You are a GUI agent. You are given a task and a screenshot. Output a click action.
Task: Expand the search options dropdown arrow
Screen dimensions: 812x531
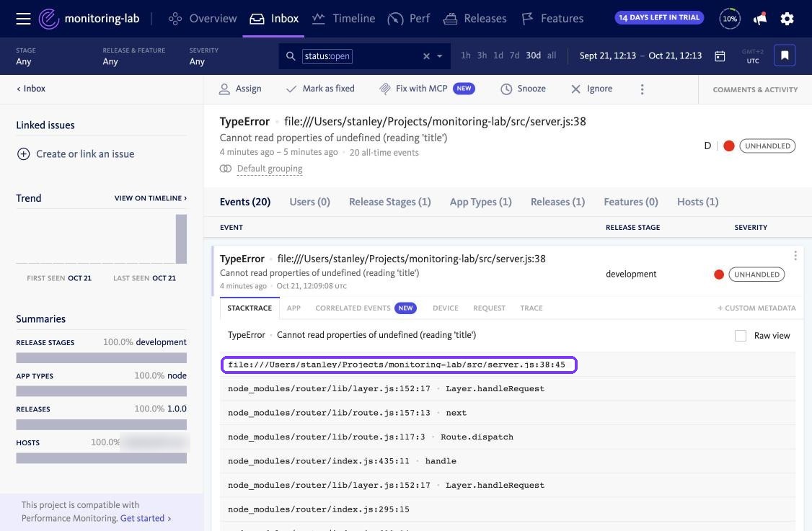coord(440,56)
